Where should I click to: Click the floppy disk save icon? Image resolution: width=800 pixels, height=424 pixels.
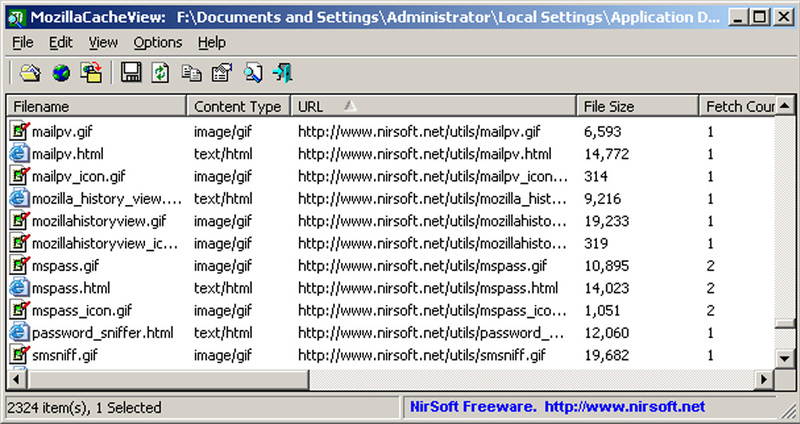click(x=131, y=72)
